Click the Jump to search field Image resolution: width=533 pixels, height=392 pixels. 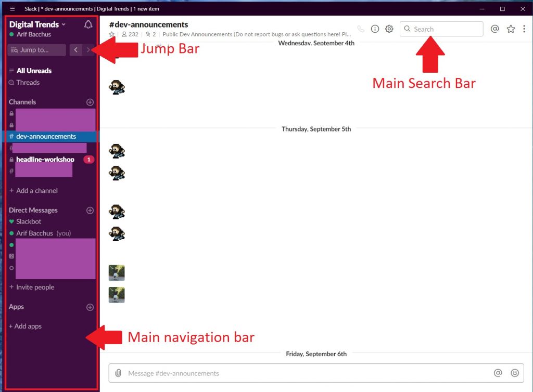click(36, 50)
